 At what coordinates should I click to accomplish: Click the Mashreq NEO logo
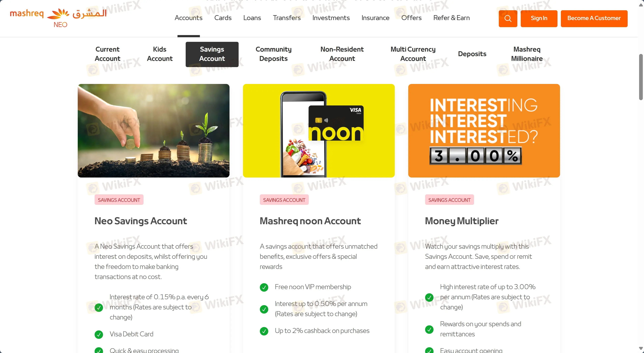pos(58,18)
